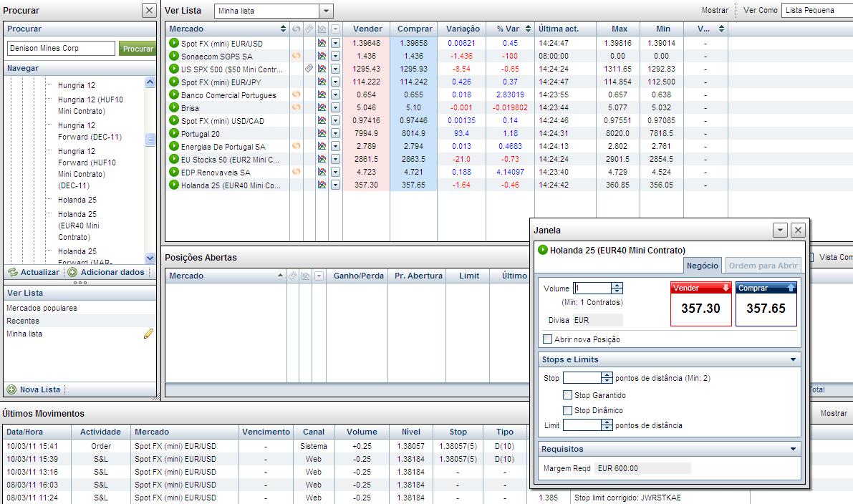Click Mostrar beside Ver Como
853x504 pixels.
point(715,10)
